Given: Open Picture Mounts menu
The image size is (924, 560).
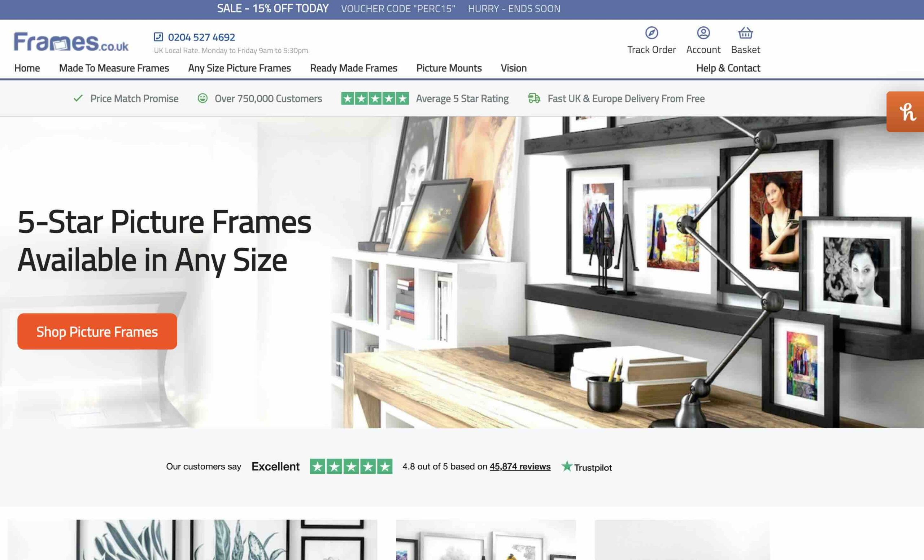Looking at the screenshot, I should coord(449,68).
